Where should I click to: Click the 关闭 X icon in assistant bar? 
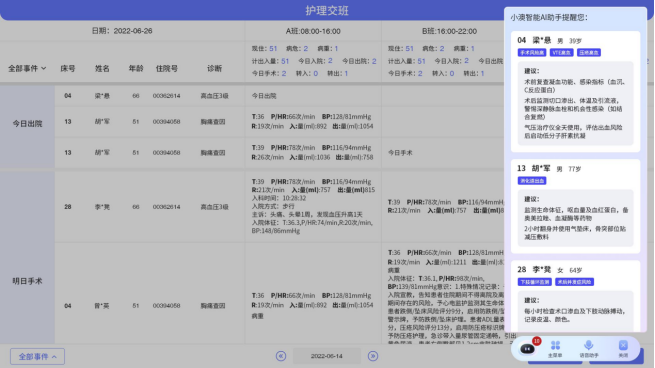[623, 345]
